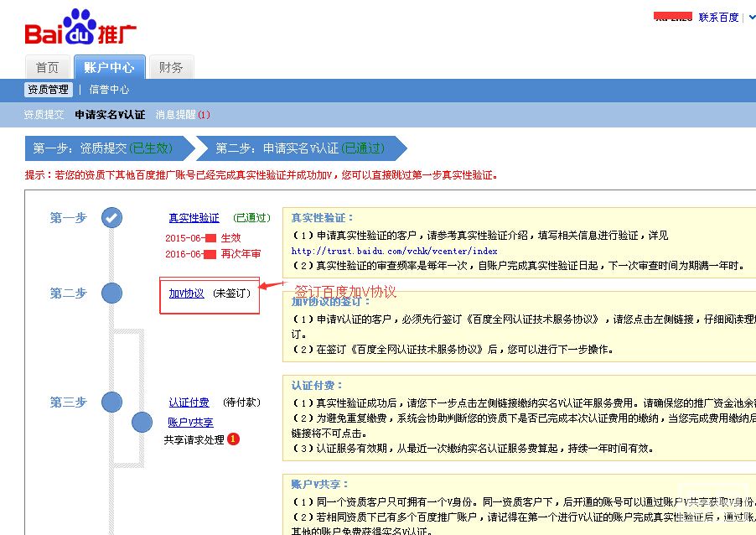
Task: Open the 认证付费 link
Action: click(x=189, y=403)
